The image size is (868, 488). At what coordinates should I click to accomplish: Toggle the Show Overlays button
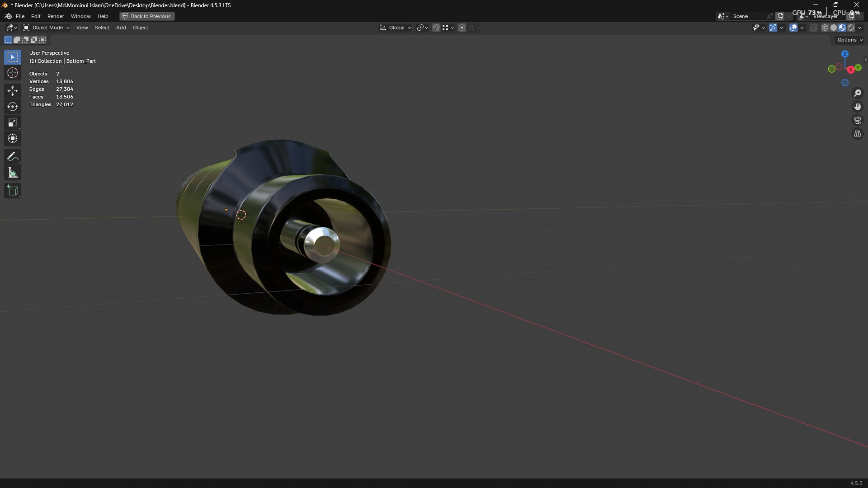[x=793, y=28]
